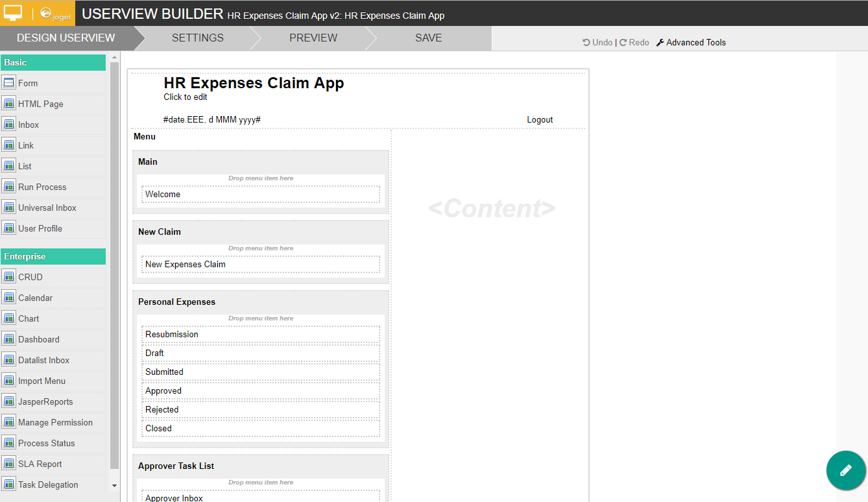
Task: Click the Task Delegation element icon
Action: (x=8, y=484)
